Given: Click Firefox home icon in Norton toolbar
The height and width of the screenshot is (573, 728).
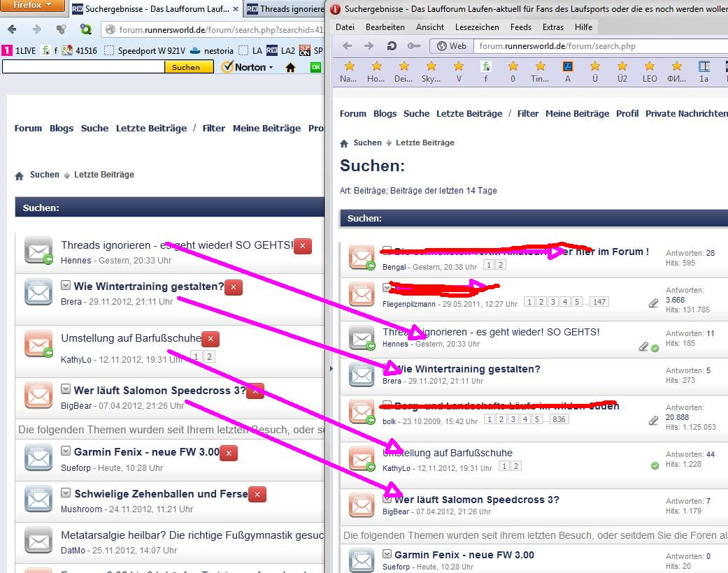Looking at the screenshot, I should tap(290, 67).
